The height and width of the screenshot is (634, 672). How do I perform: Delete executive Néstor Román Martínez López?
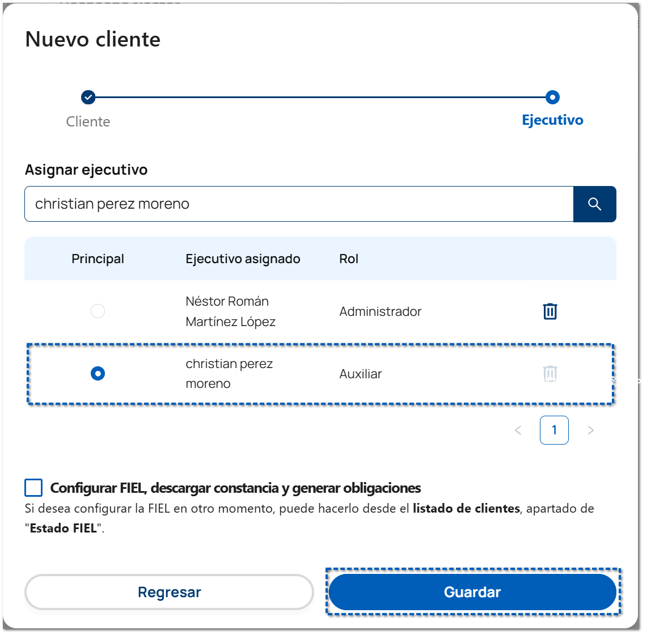550,311
